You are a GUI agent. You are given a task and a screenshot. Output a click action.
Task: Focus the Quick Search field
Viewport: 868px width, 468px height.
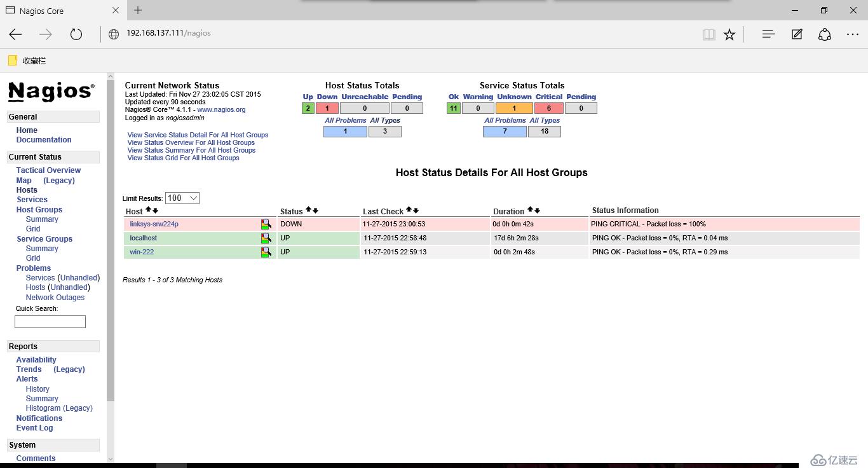coord(50,322)
